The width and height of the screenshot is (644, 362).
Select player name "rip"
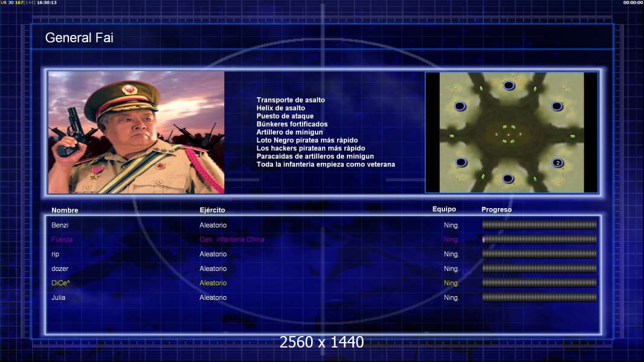[x=56, y=254]
